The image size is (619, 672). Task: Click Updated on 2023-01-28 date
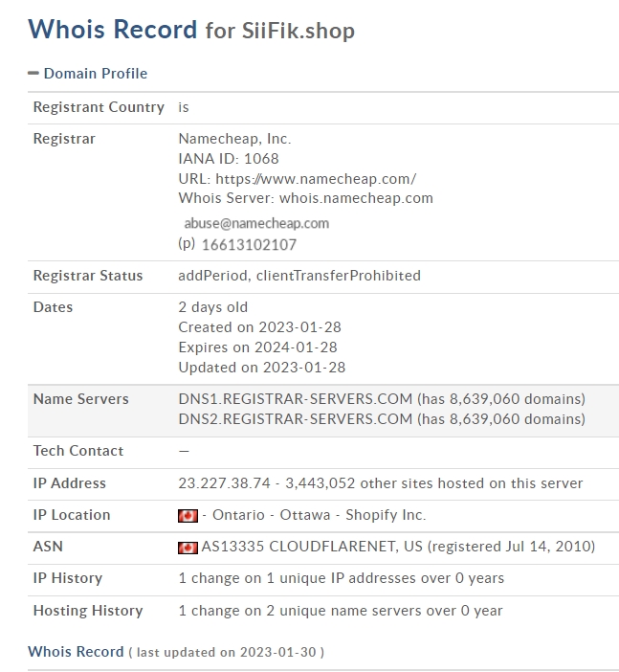click(x=262, y=368)
